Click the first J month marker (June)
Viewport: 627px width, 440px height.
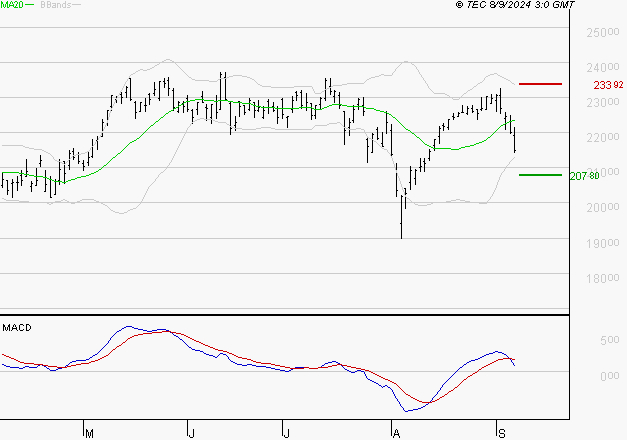[192, 433]
